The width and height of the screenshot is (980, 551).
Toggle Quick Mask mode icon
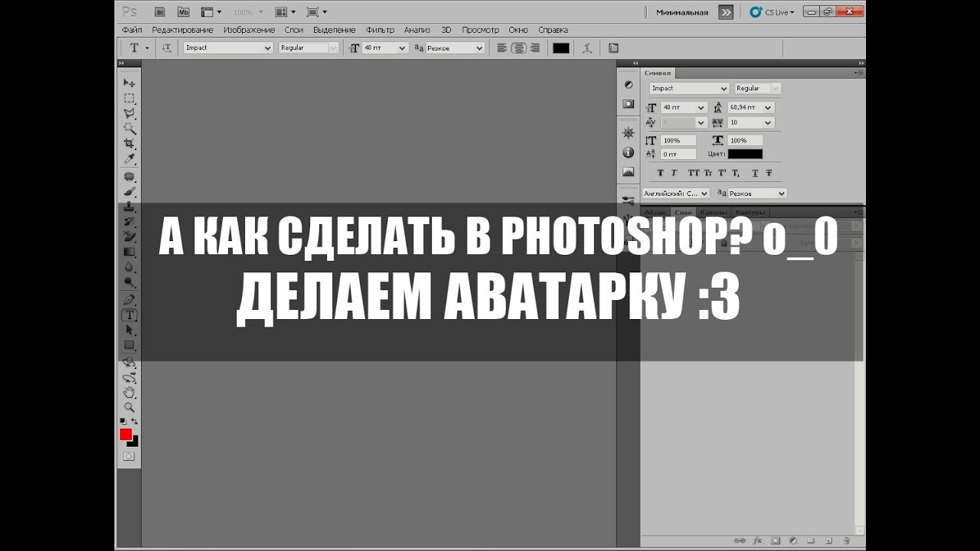coord(129,456)
